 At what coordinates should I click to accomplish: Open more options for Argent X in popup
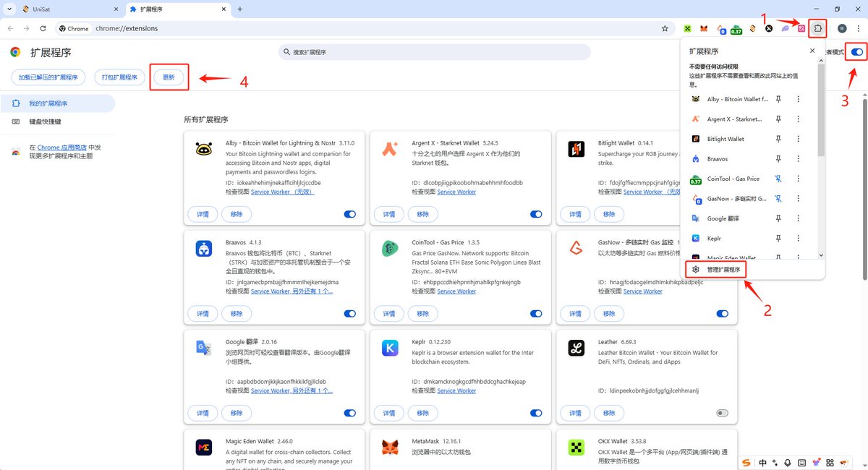point(798,119)
